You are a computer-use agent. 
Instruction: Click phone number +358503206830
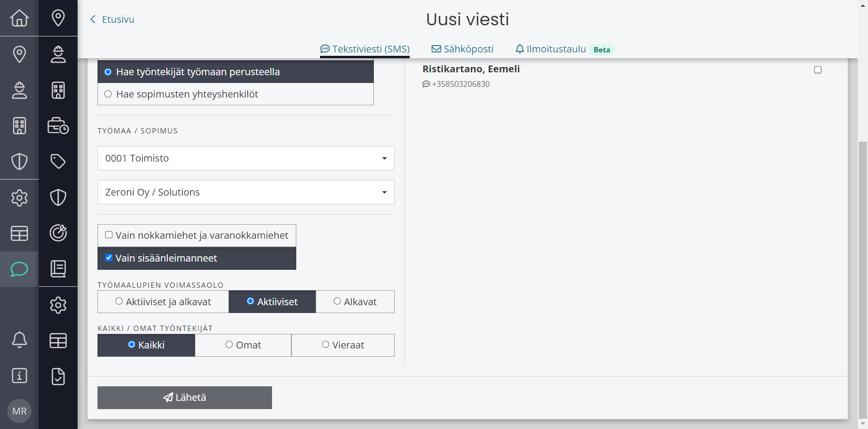(461, 84)
